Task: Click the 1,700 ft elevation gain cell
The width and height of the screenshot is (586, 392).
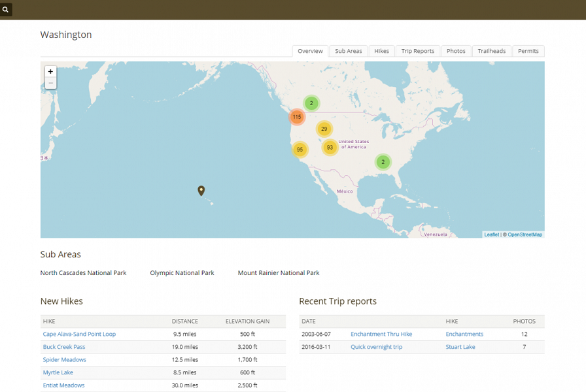Action: (247, 359)
